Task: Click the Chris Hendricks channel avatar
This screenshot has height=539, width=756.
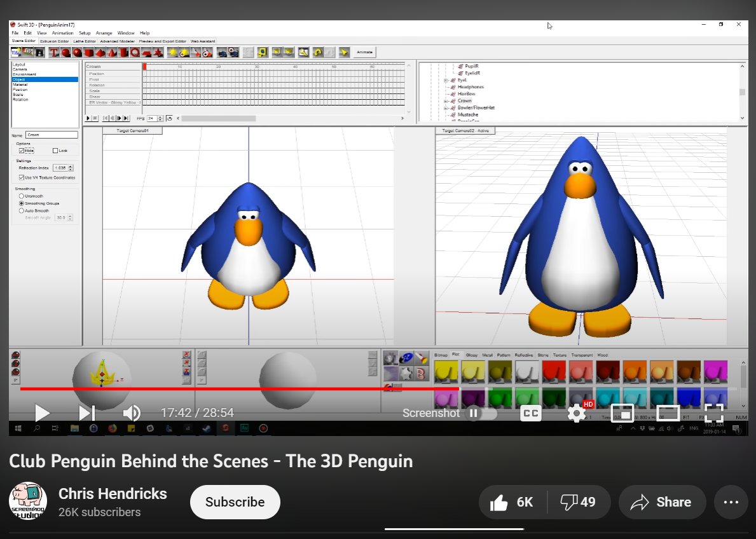Action: [x=28, y=501]
